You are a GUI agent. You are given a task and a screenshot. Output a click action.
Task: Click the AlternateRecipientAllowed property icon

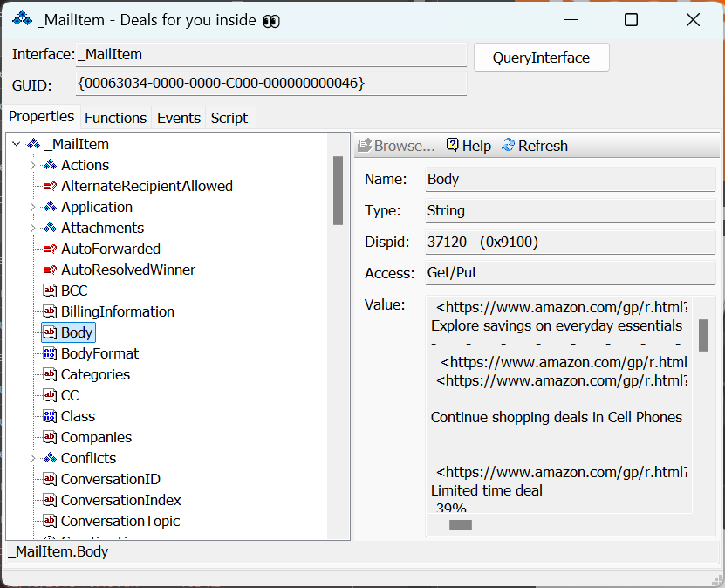click(x=50, y=187)
